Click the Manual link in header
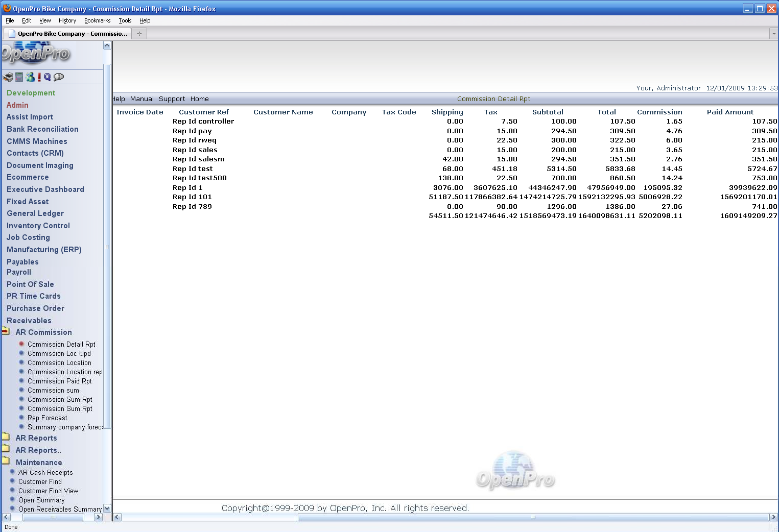 [x=141, y=99]
